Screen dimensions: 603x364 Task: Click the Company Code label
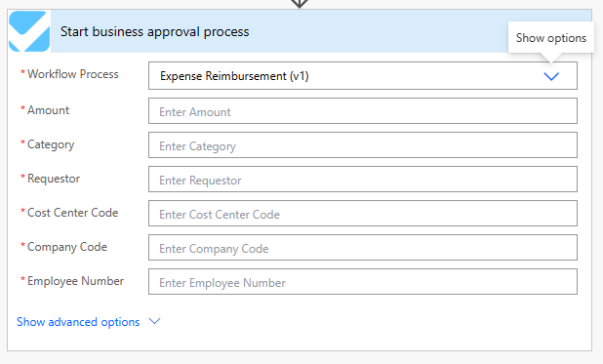point(67,247)
